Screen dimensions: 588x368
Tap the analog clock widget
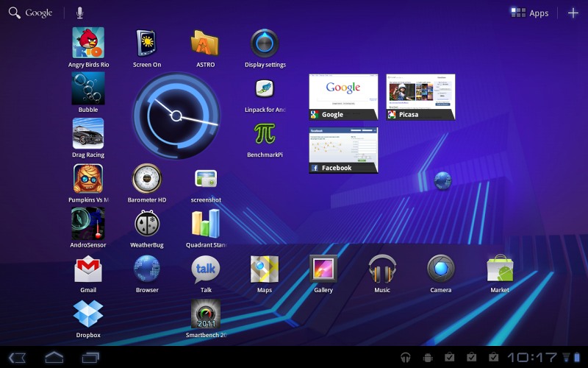click(176, 116)
